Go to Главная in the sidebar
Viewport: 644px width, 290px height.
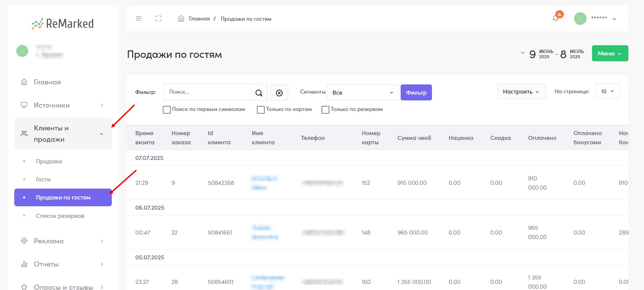coord(47,82)
